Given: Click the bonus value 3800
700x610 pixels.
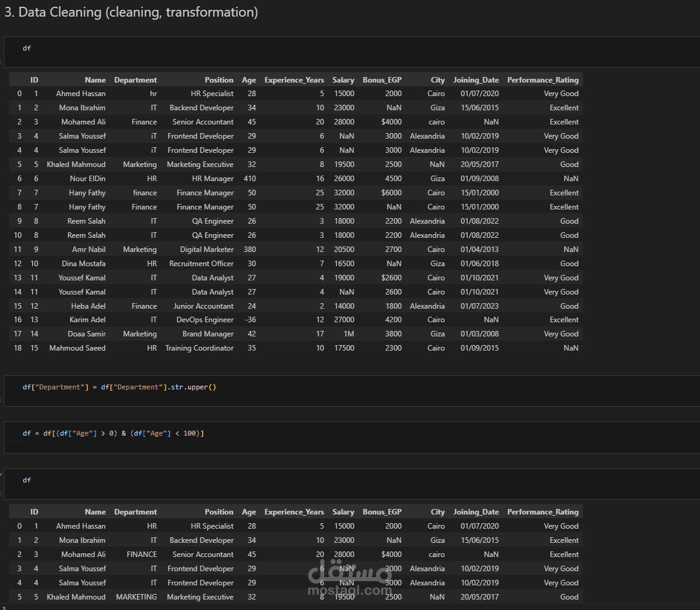Looking at the screenshot, I should tap(393, 334).
